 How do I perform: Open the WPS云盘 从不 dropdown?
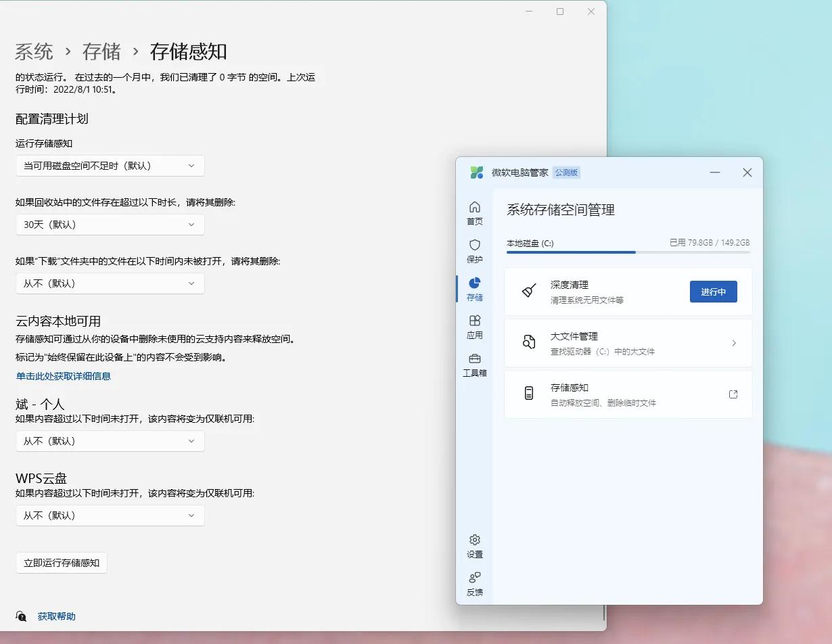point(110,515)
